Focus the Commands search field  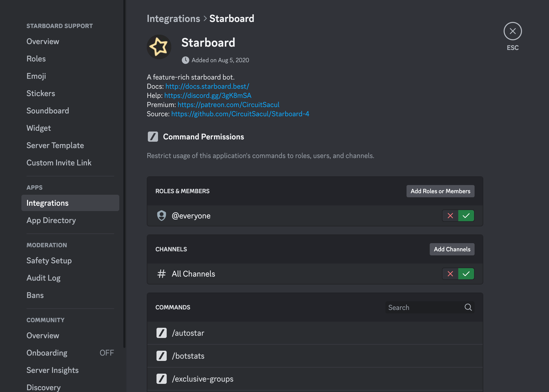pos(430,307)
